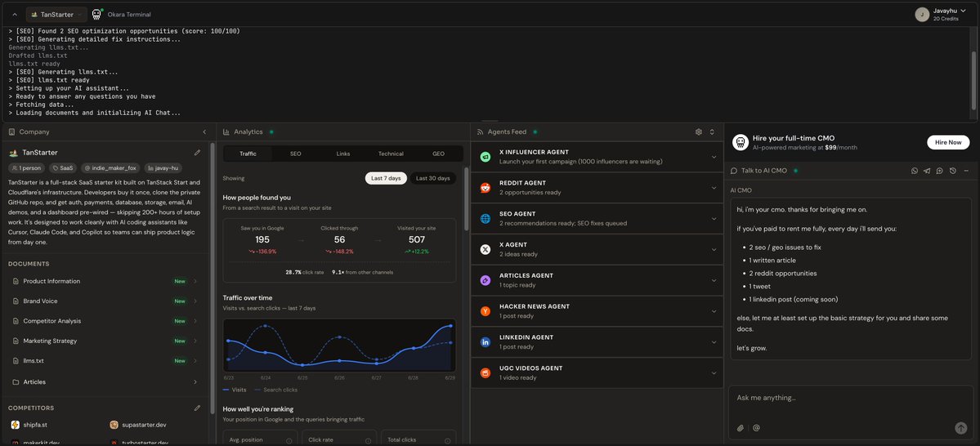Click the Avg. position info icon
This screenshot has height=446, width=980.
point(289,440)
